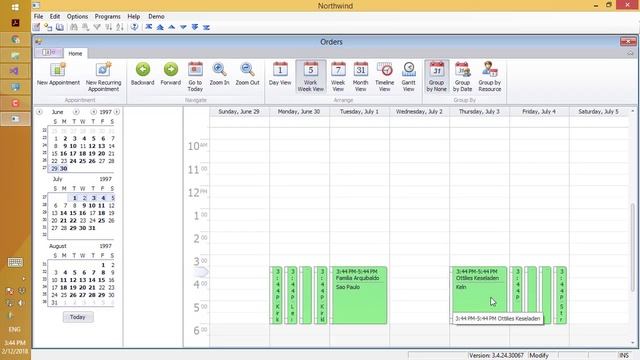Image resolution: width=640 pixels, height=360 pixels.
Task: Jump to the last record arrow icon
Action: 206,27
